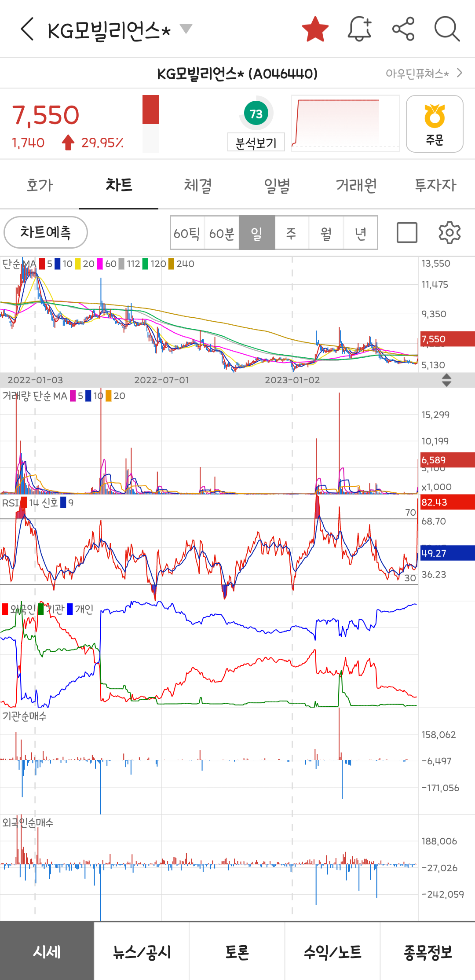Tap the chart resize up-down arrows
The image size is (475, 980).
[x=446, y=380]
